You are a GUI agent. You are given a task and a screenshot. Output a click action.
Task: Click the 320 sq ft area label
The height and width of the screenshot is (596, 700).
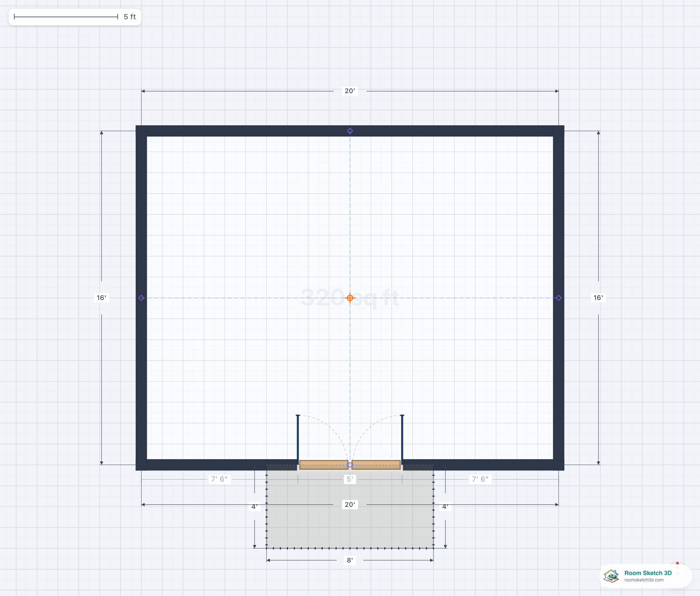[x=350, y=298]
